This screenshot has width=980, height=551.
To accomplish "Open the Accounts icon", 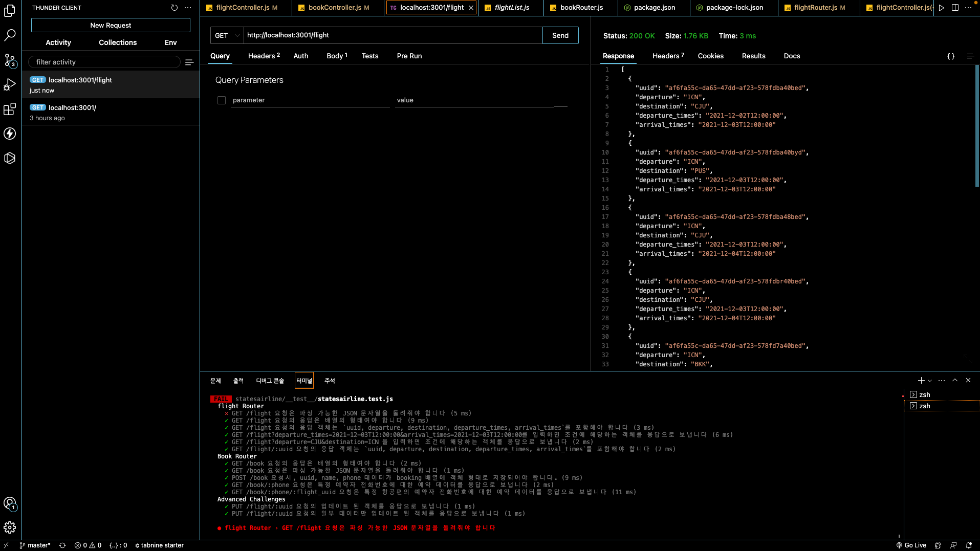I will click(10, 503).
